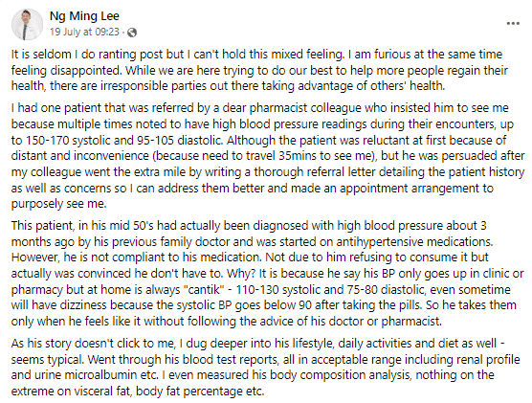Click the paragraph starting 'As his story doesn't click'
Viewport: 532px width, 403px height.
click(x=265, y=368)
